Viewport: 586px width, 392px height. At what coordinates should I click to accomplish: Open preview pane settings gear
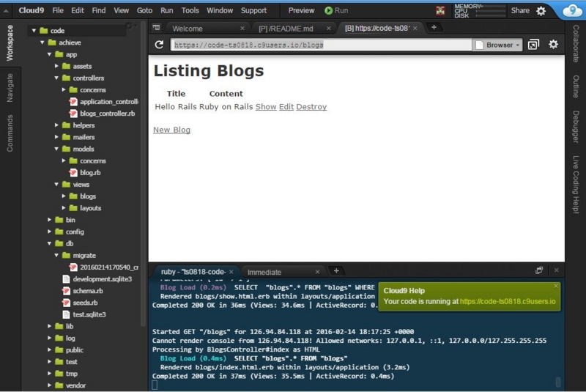tap(553, 45)
